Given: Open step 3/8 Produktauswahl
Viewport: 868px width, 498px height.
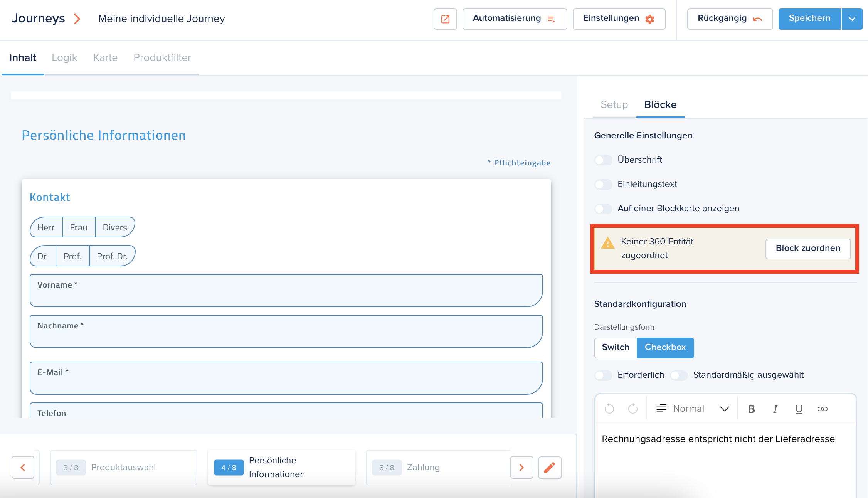Looking at the screenshot, I should pos(124,468).
